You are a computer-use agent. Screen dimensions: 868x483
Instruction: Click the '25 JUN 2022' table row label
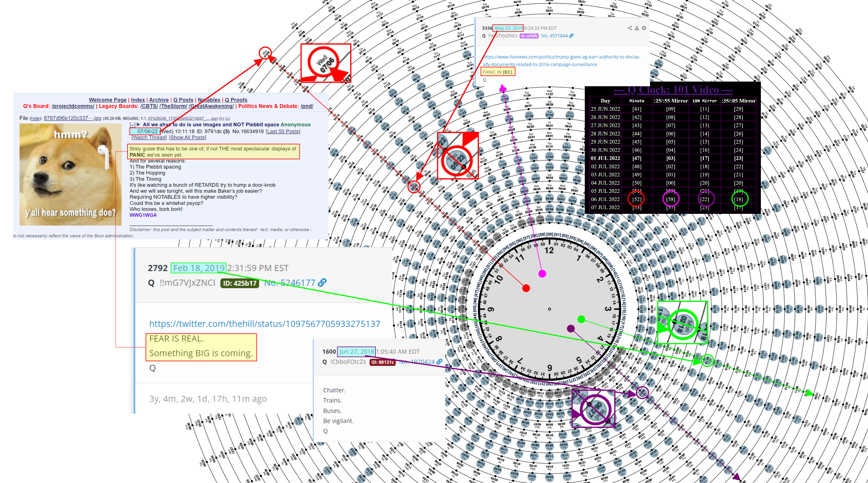click(605, 109)
